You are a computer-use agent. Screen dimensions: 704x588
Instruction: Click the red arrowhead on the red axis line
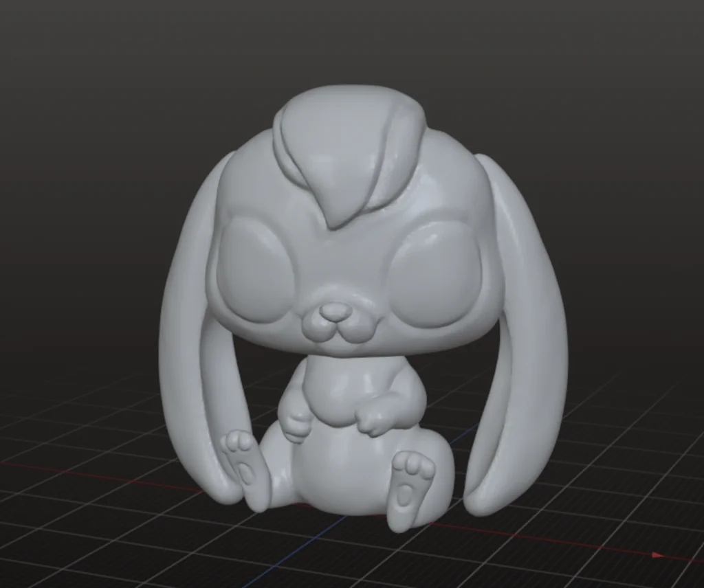658,554
